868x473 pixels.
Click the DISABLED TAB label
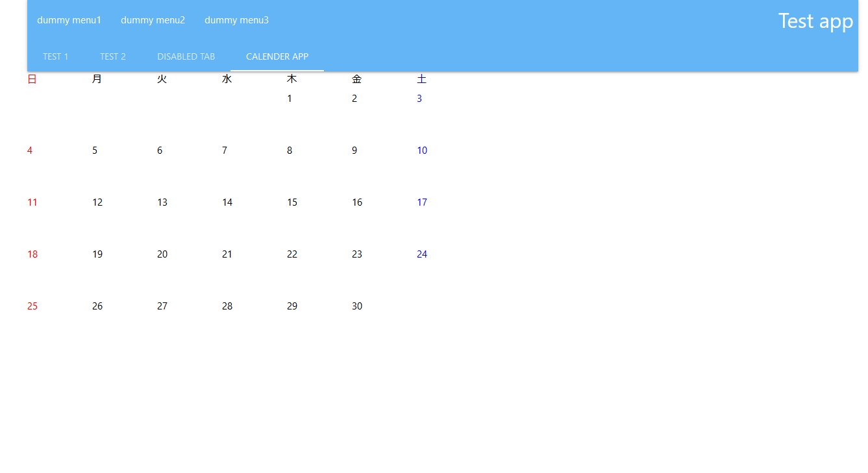[x=186, y=56]
